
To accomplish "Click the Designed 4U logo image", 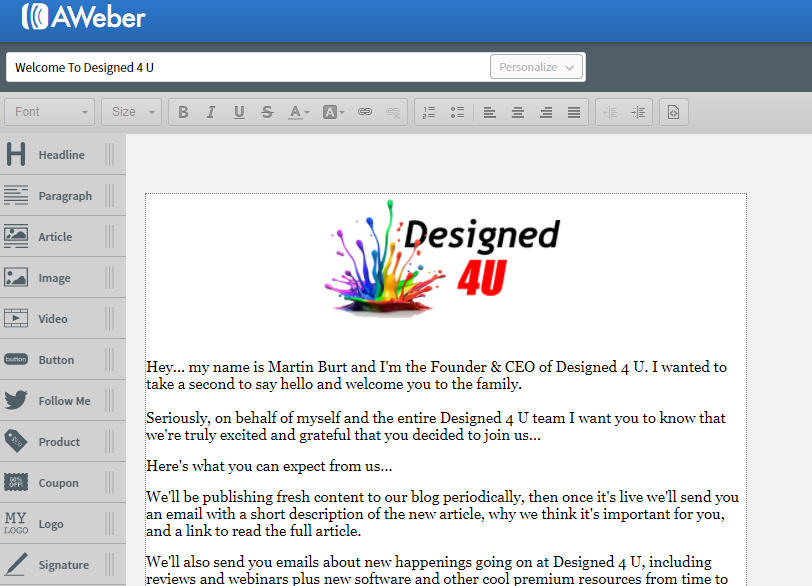I will pyautogui.click(x=442, y=258).
